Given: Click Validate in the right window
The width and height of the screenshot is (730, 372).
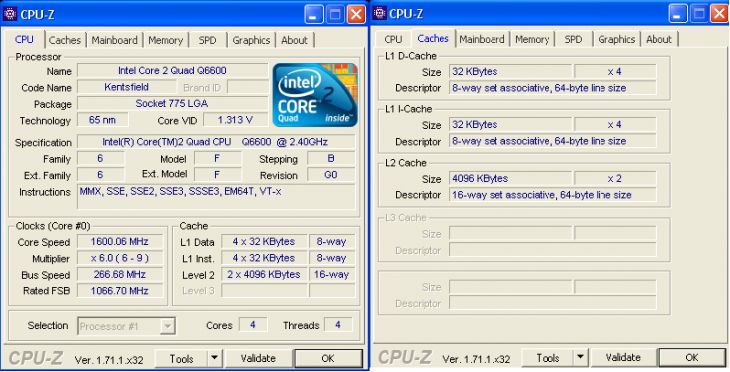Looking at the screenshot, I should (623, 357).
